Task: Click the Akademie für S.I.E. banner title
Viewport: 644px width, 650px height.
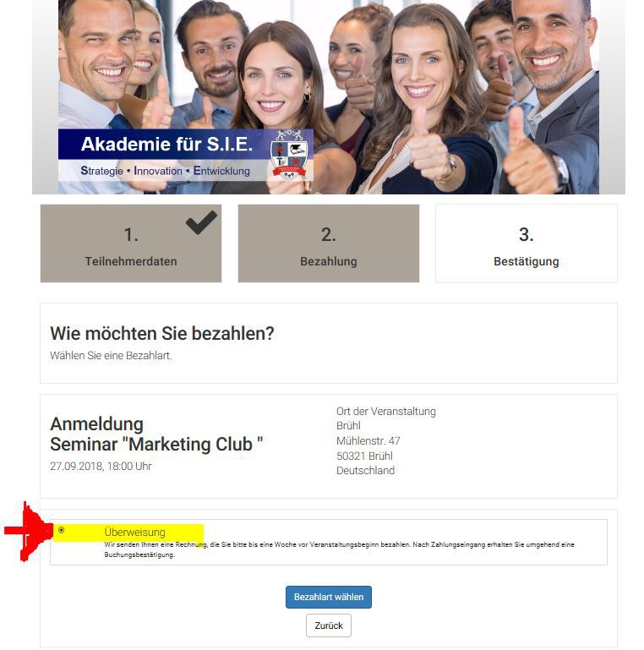Action: [x=166, y=144]
